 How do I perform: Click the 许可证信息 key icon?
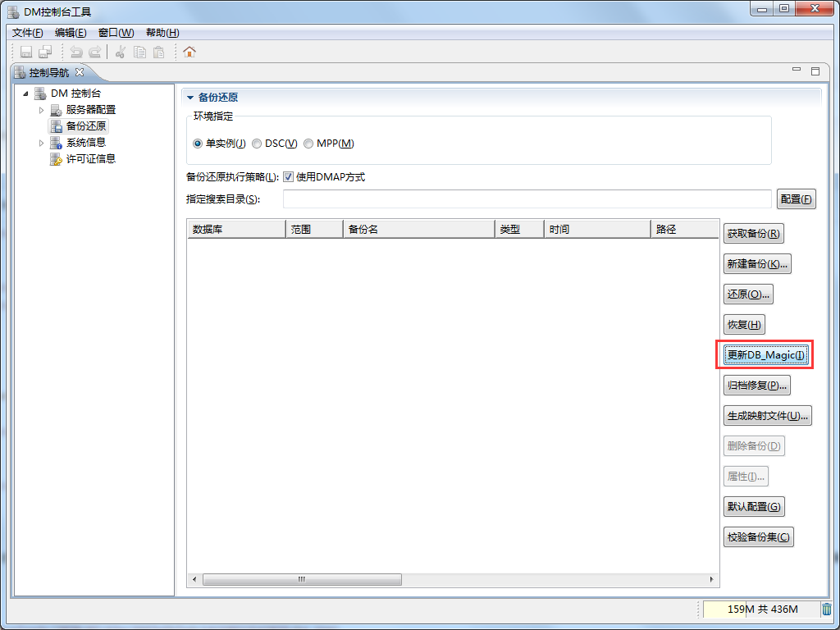pos(56,159)
